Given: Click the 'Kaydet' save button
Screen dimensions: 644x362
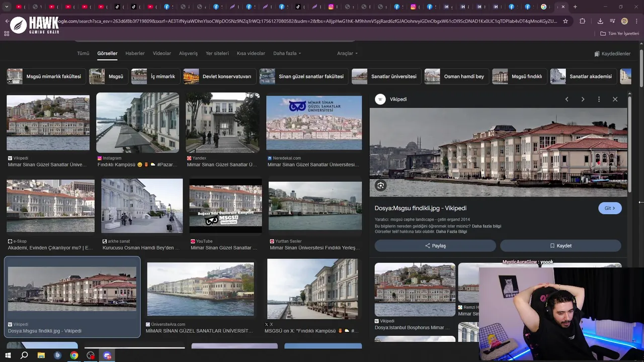Looking at the screenshot, I should (x=560, y=246).
